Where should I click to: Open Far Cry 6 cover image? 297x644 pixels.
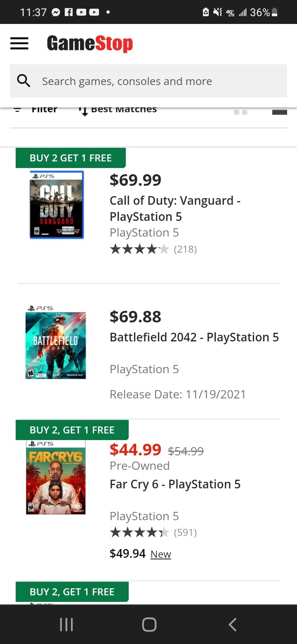click(x=56, y=477)
